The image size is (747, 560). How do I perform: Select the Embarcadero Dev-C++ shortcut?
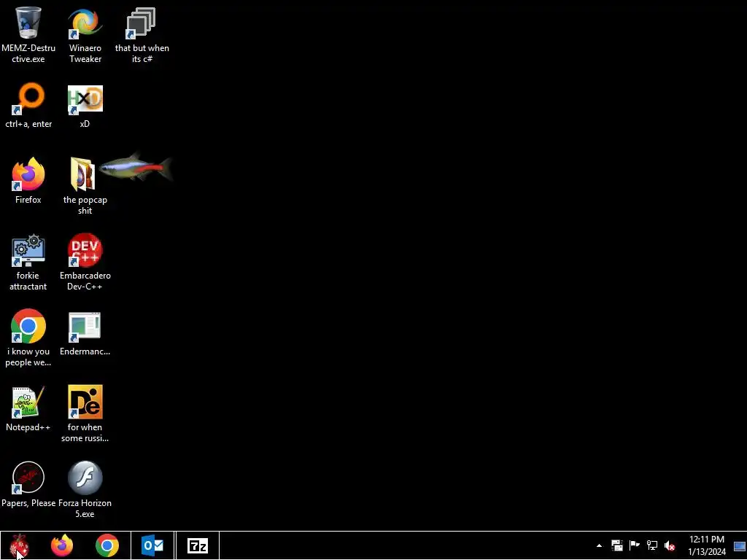[85, 250]
